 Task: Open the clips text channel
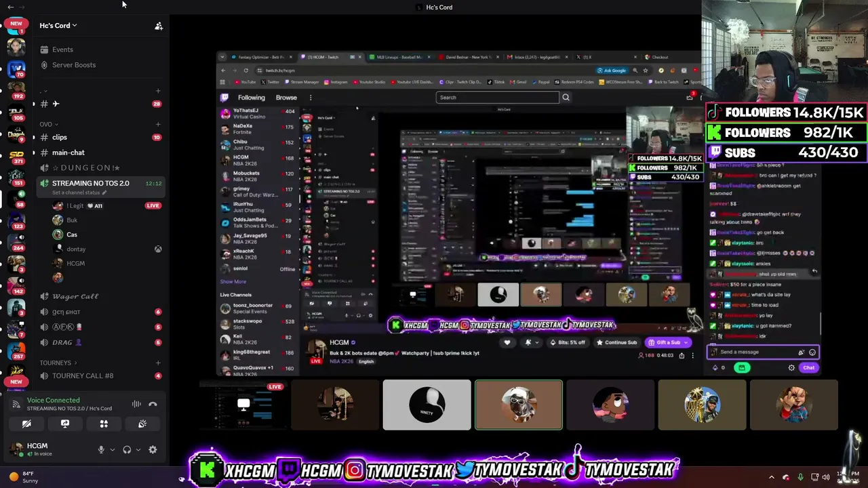[60, 138]
